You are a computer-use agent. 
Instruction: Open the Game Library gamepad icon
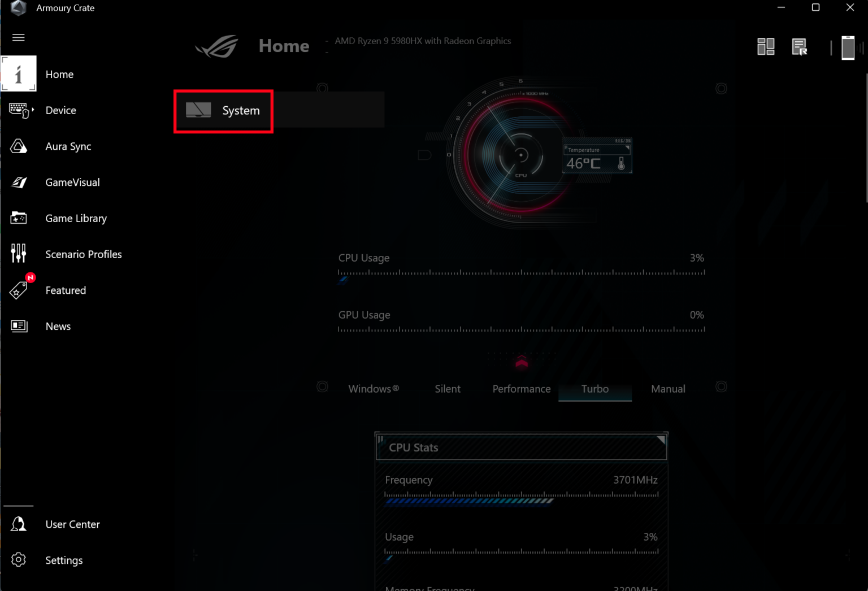coord(19,218)
